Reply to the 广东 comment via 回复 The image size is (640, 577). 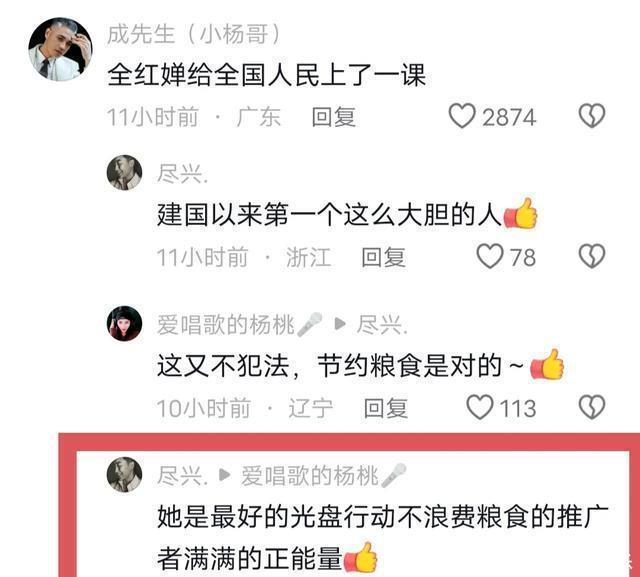(x=333, y=117)
